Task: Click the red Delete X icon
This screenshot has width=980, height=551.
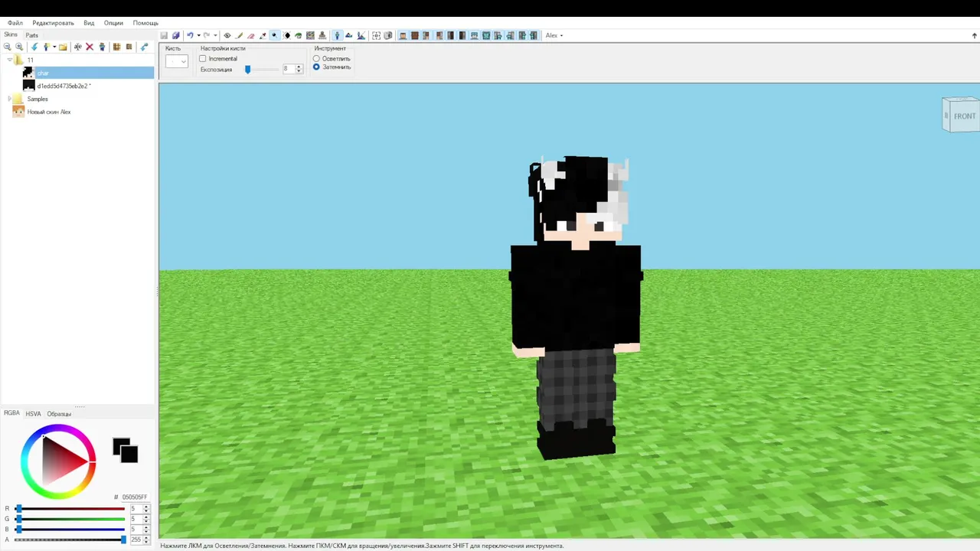Action: tap(90, 47)
